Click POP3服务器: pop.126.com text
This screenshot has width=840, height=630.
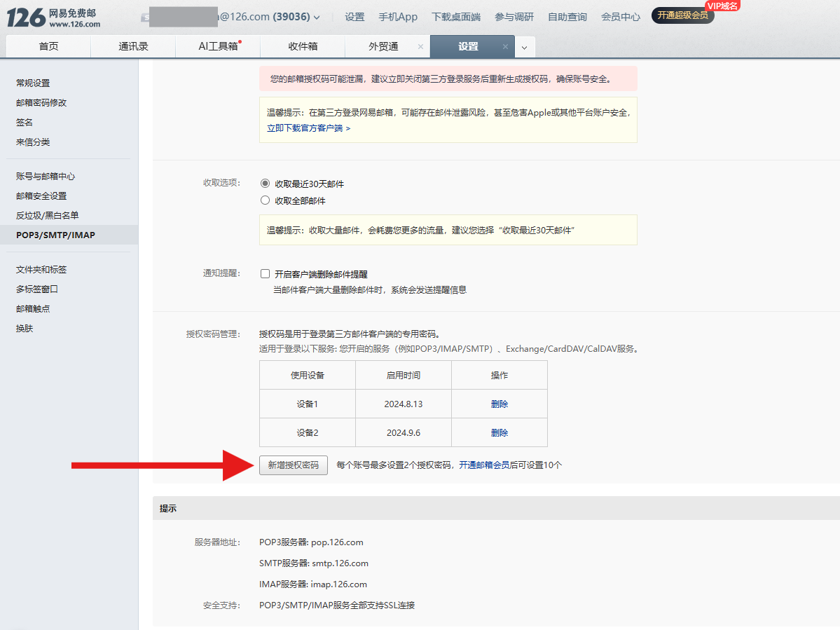coord(311,542)
